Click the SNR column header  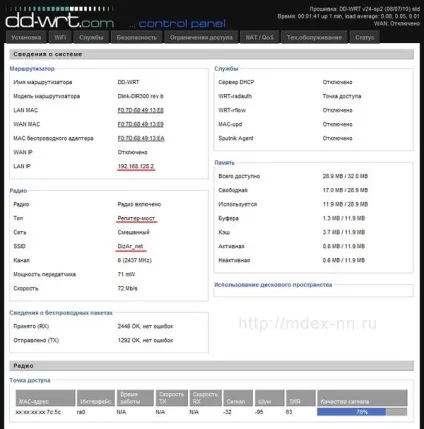coord(301,398)
